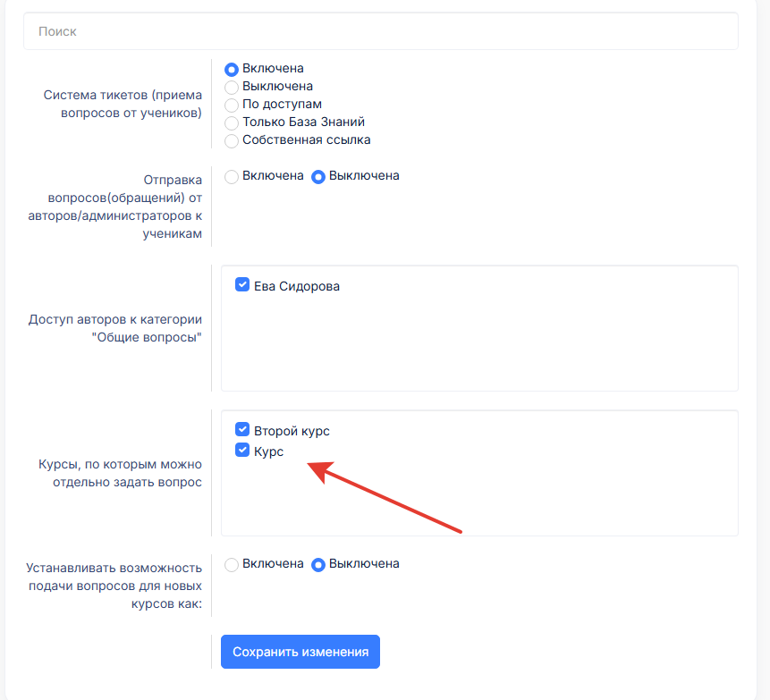This screenshot has width=770, height=700.
Task: Set new courses question option to Выключена
Action: click(x=318, y=564)
